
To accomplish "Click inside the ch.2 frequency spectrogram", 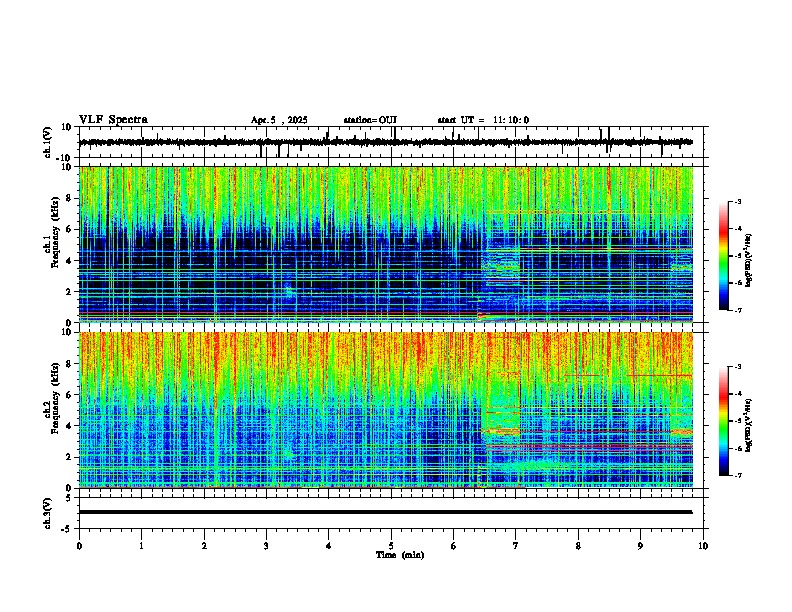I will [386, 410].
